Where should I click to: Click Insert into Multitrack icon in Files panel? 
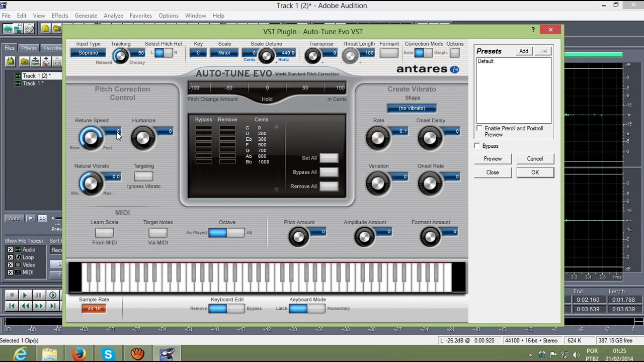point(35,61)
